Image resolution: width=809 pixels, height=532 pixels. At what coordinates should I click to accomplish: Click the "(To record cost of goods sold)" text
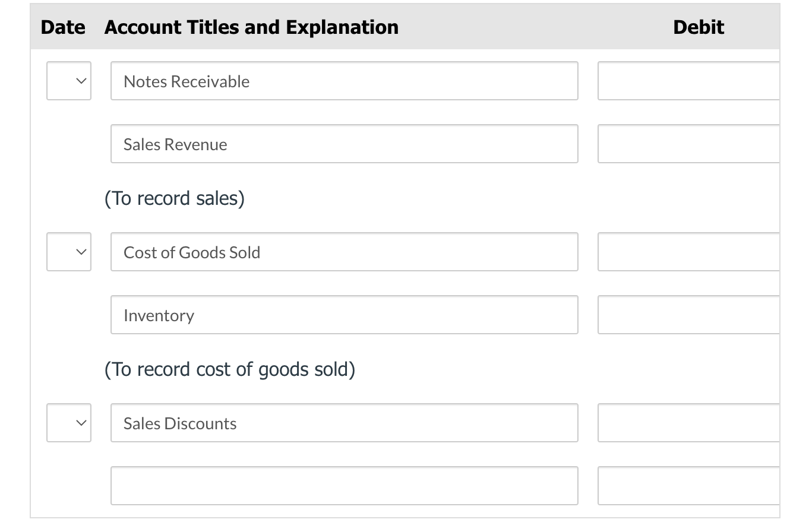230,369
